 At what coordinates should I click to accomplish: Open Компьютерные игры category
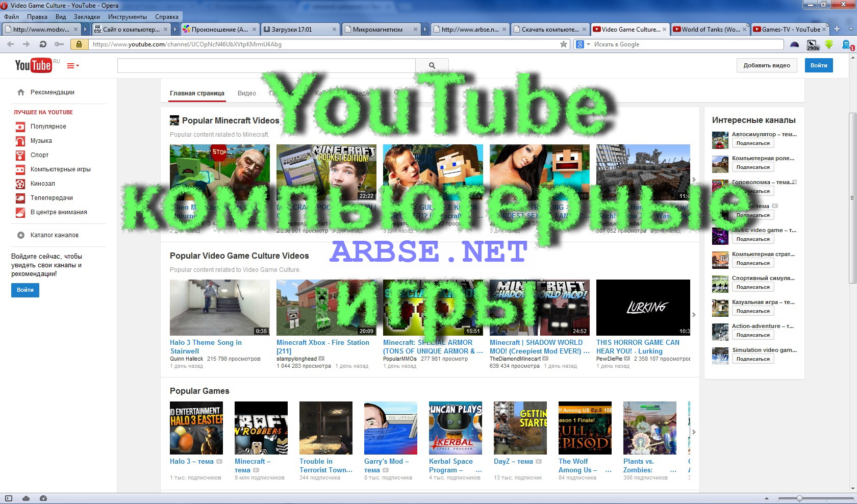60,169
